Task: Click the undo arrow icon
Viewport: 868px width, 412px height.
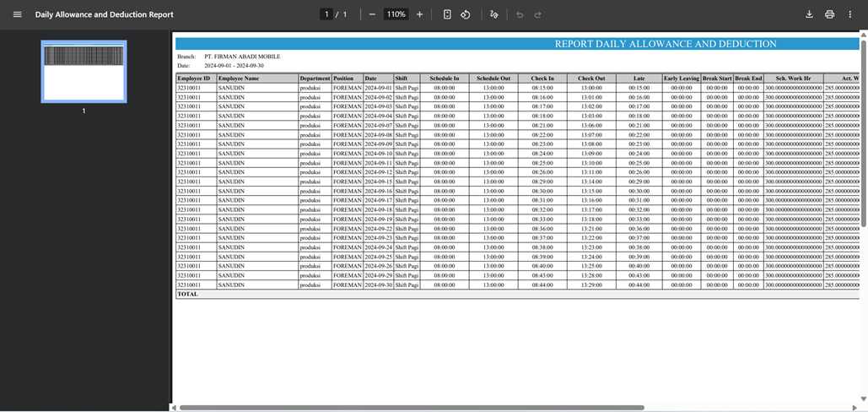Action: point(520,14)
